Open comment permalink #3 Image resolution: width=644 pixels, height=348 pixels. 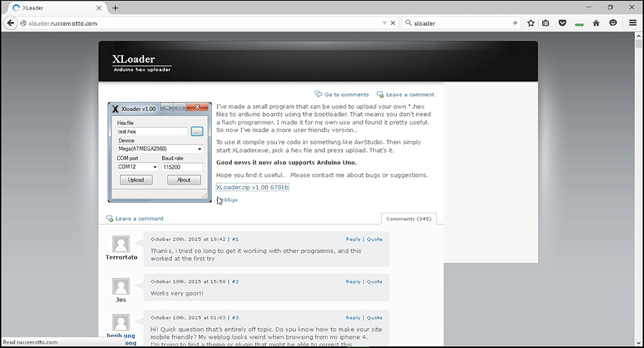click(235, 318)
